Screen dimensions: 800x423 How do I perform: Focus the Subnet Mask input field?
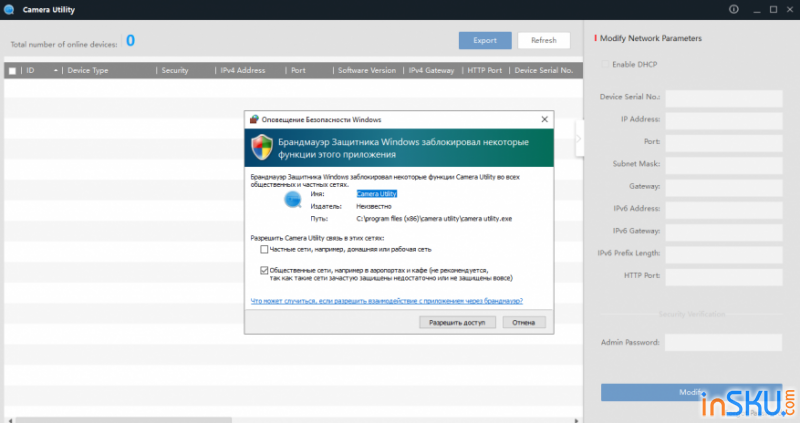(723, 165)
